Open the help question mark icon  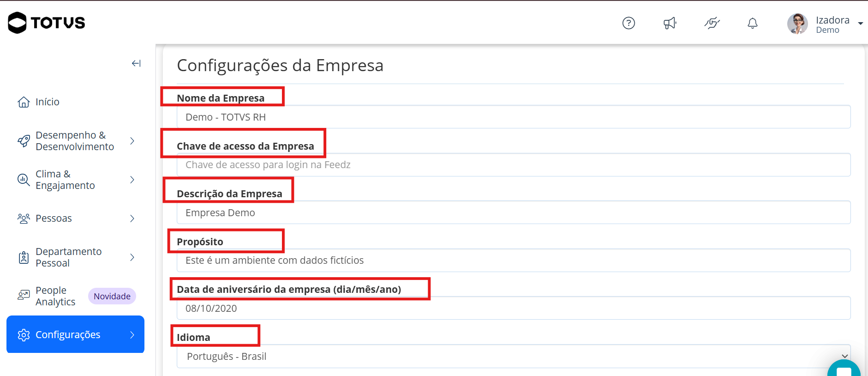click(629, 23)
